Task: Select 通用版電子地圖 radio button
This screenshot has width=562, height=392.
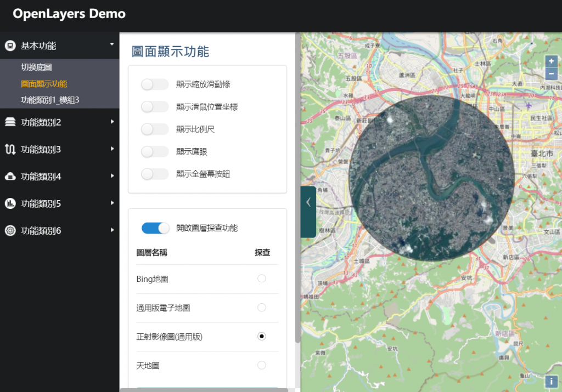Action: [262, 308]
